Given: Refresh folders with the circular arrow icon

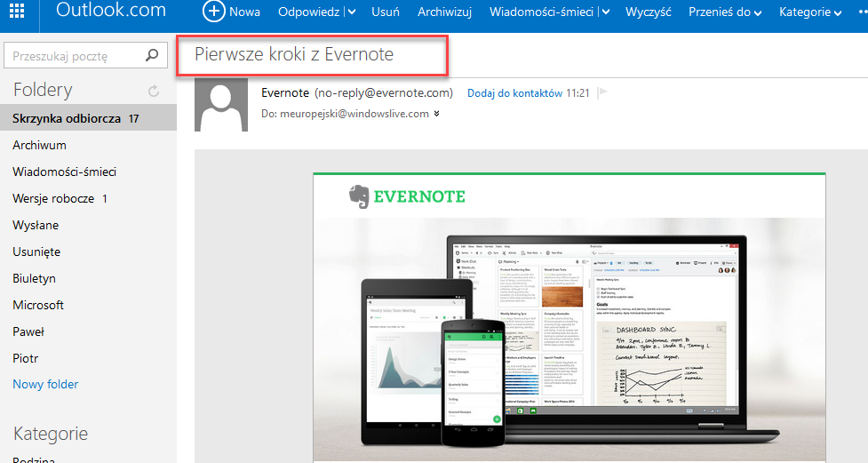Looking at the screenshot, I should pos(154,91).
